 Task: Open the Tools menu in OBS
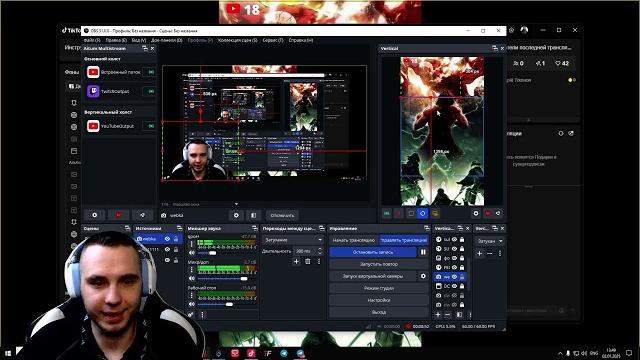273,40
